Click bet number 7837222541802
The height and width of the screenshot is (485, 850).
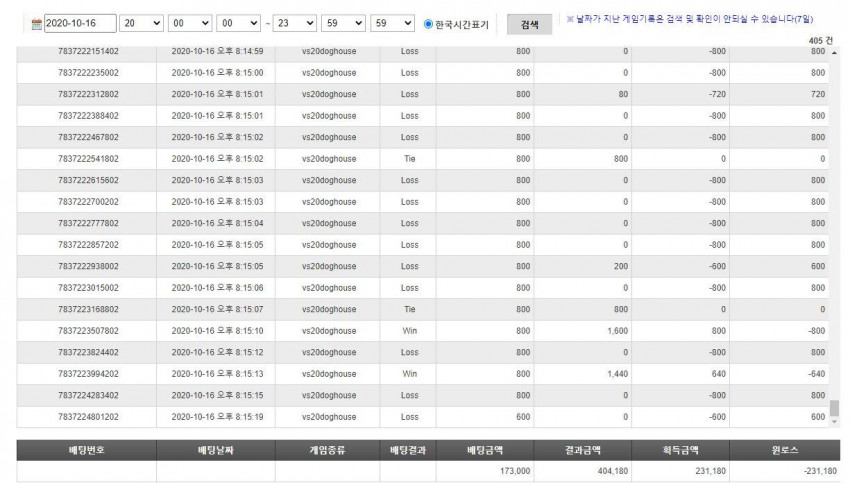88,159
